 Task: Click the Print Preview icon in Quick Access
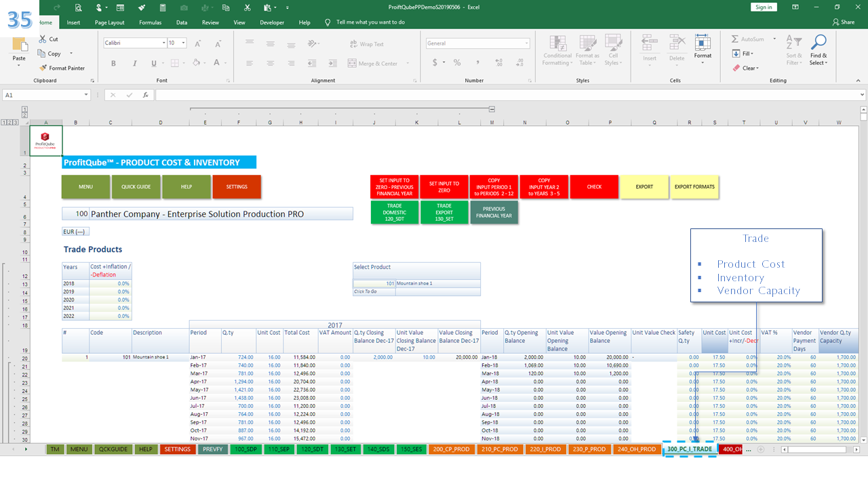(79, 7)
